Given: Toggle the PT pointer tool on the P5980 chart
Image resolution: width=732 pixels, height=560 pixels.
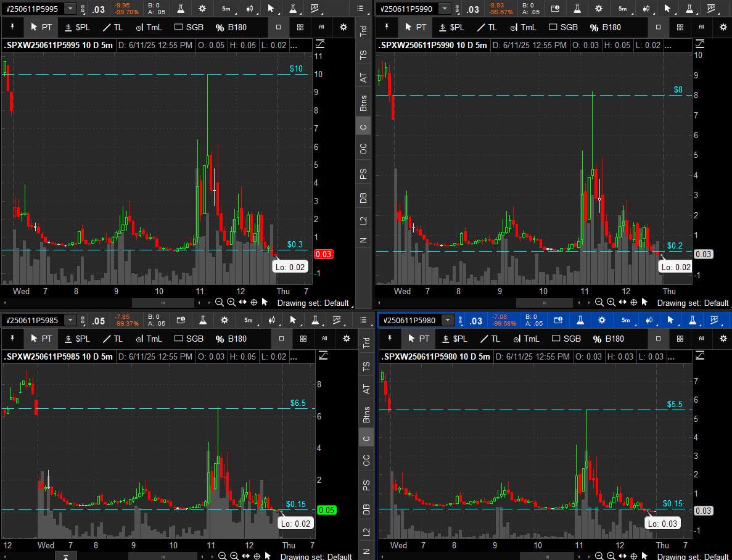Looking at the screenshot, I should click(x=419, y=339).
